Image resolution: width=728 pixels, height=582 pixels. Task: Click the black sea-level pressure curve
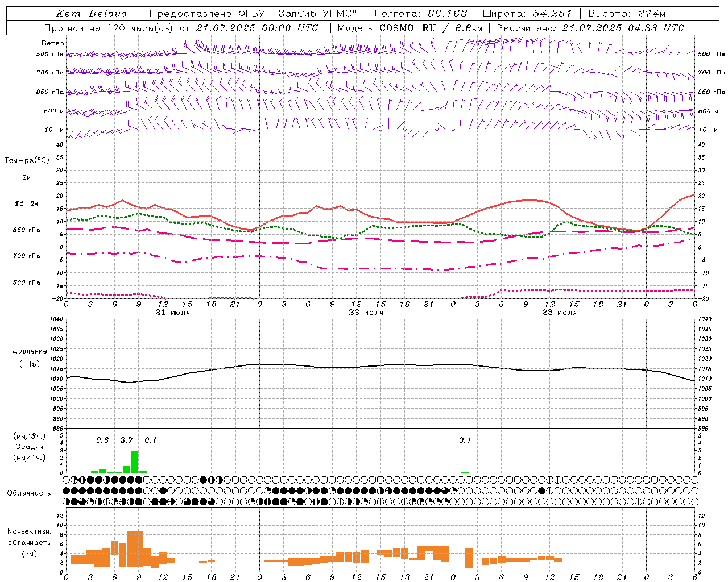tap(380, 366)
